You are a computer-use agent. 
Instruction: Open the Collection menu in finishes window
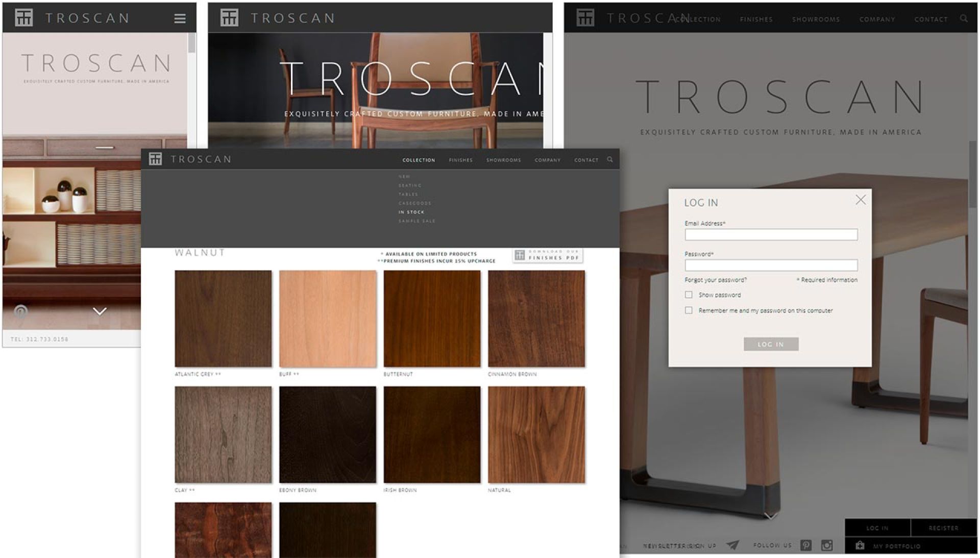pos(419,160)
